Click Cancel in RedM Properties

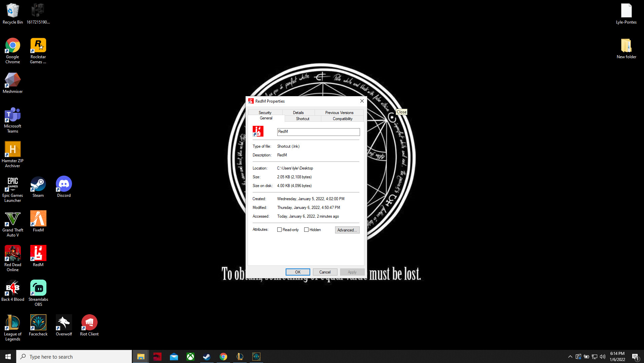[325, 272]
